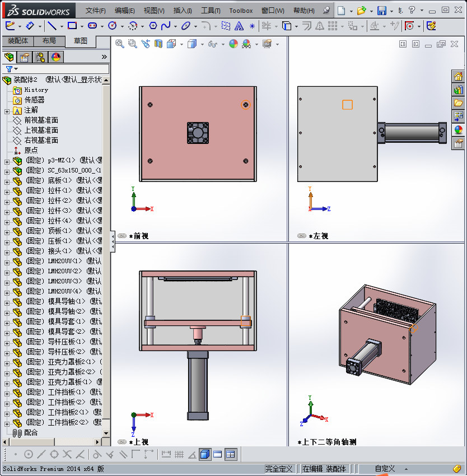Toggle four view viewport layout
Viewport: 467px width, 476px height.
231,454
